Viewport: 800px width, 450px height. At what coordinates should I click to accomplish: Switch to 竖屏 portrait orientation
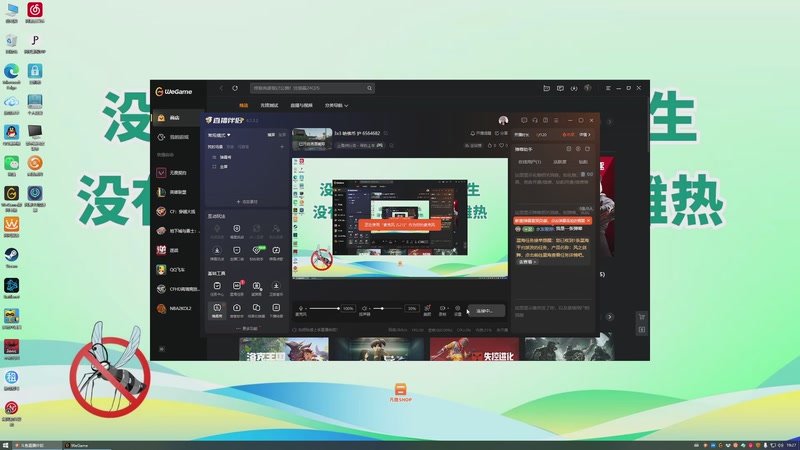click(282, 135)
